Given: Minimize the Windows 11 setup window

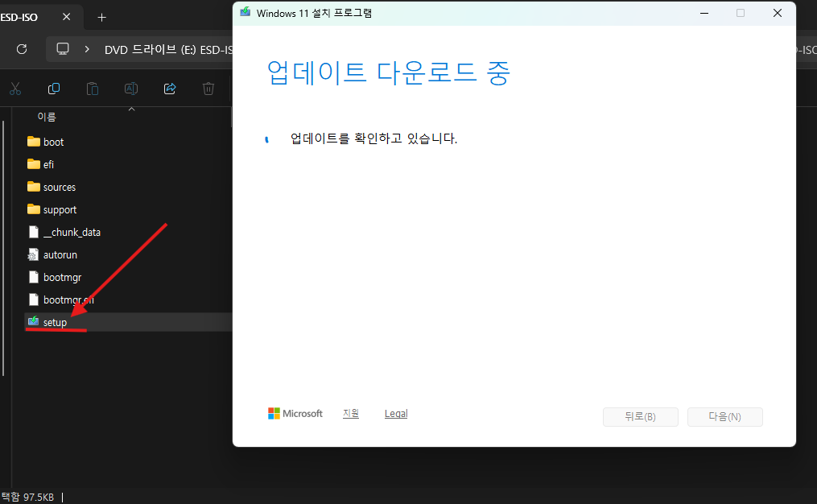Looking at the screenshot, I should 704,13.
